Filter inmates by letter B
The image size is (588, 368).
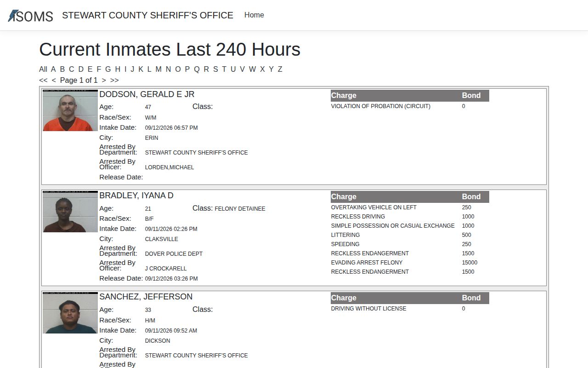point(62,69)
